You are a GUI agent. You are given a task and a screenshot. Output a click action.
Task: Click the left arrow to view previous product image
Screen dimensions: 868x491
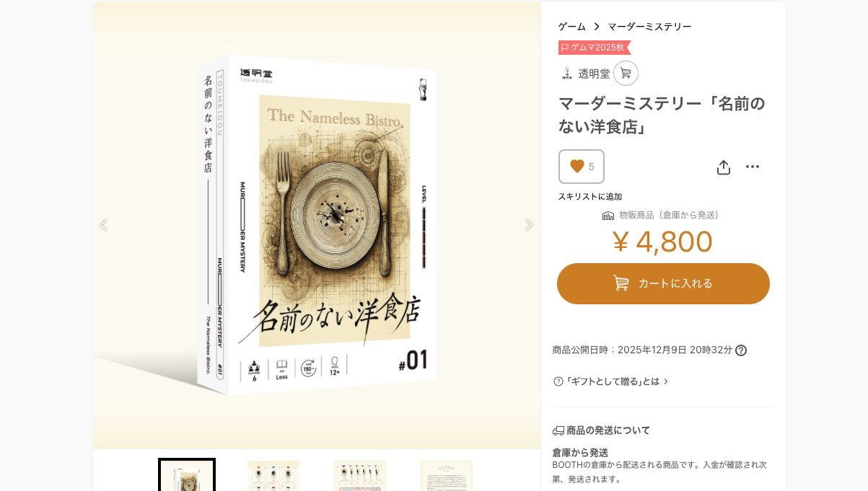[x=103, y=225]
